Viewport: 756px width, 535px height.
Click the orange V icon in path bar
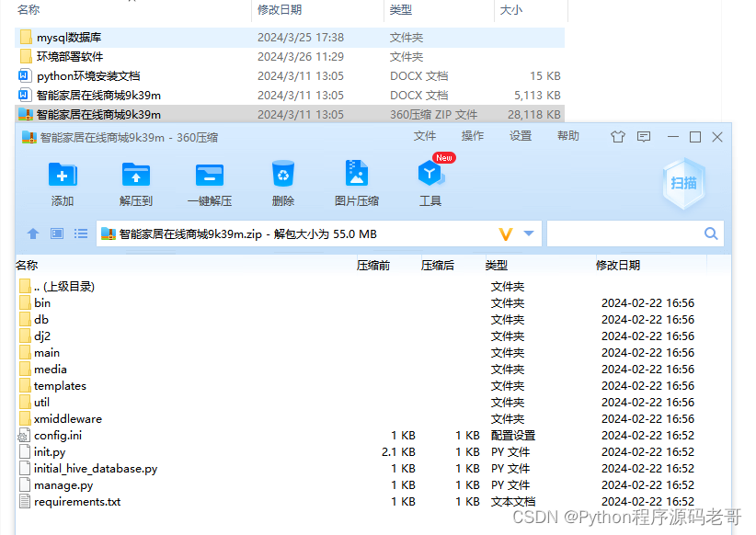point(505,234)
